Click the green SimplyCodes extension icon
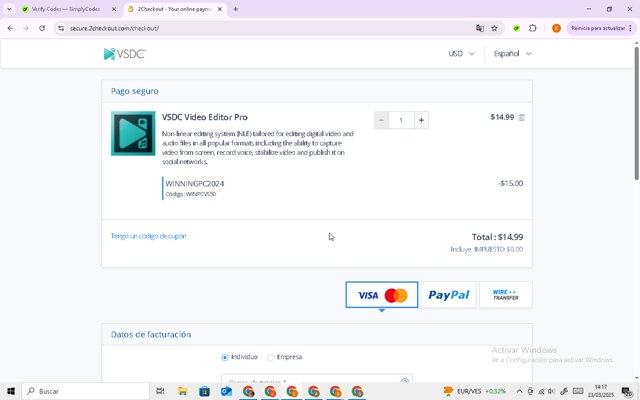 (x=516, y=28)
